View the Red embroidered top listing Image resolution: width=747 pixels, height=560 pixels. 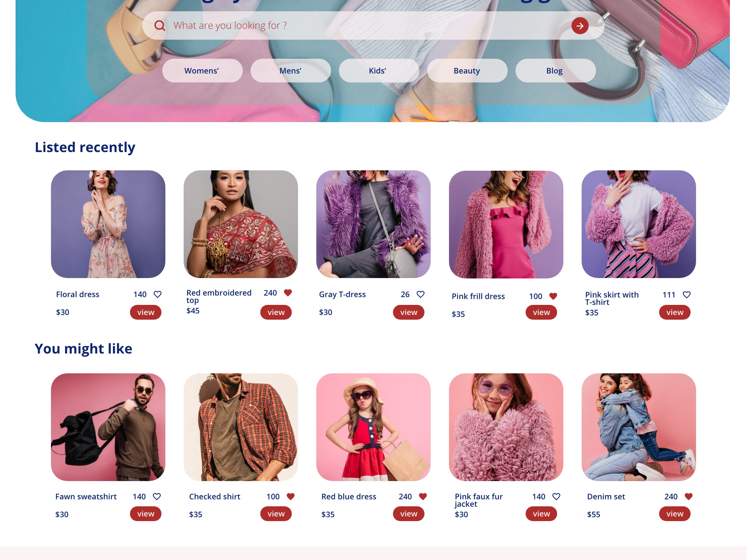click(x=276, y=312)
